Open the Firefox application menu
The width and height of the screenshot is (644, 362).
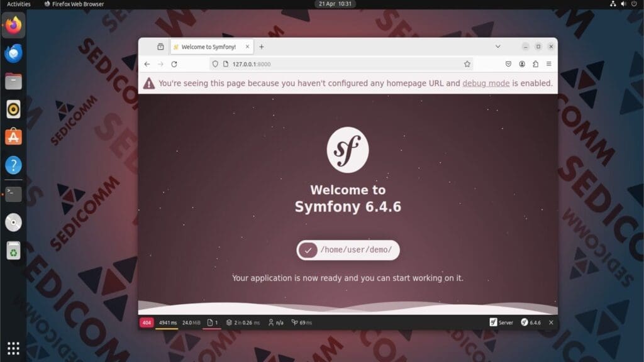(549, 63)
